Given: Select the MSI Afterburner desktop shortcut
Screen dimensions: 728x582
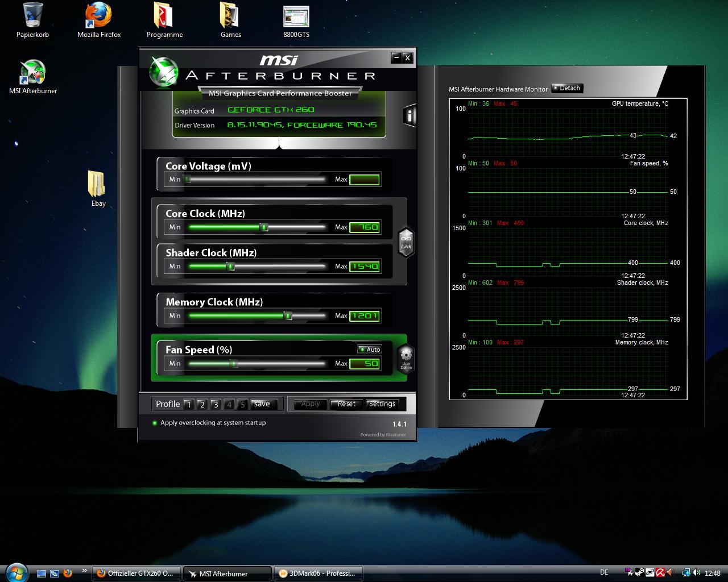Looking at the screenshot, I should click(x=33, y=77).
